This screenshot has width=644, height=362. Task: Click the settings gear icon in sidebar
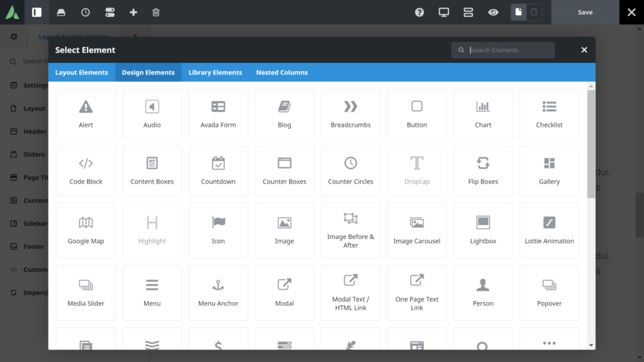pyautogui.click(x=14, y=36)
